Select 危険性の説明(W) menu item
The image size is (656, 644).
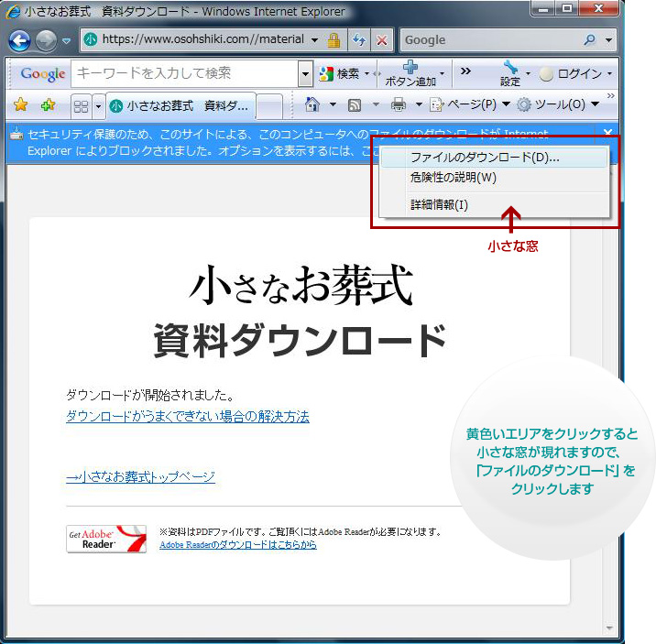(494, 178)
